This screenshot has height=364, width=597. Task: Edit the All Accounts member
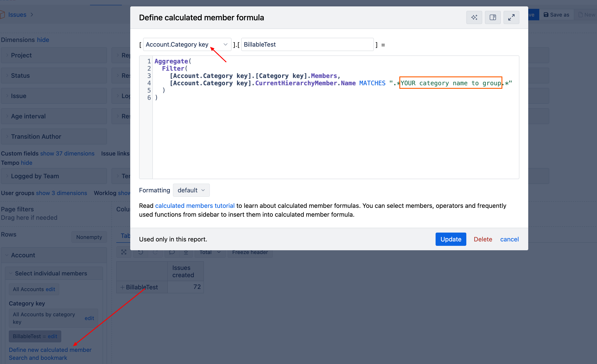coord(50,289)
